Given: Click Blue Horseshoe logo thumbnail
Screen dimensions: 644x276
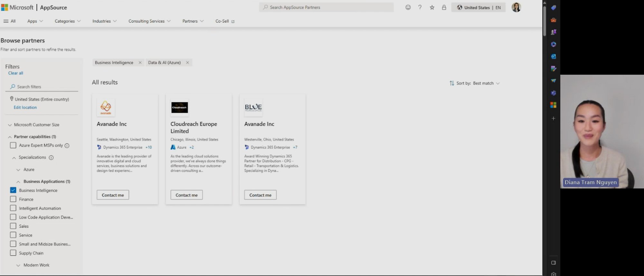Looking at the screenshot, I should (x=253, y=107).
